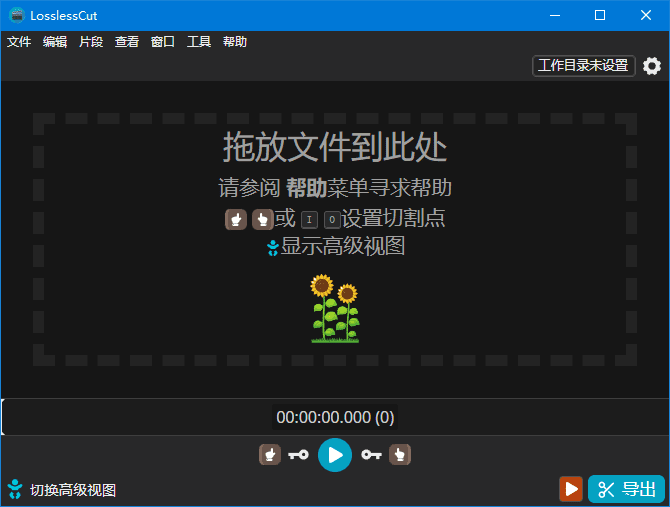Click the 导出 export button
Screen dimensions: 670x507
pyautogui.click(x=627, y=489)
